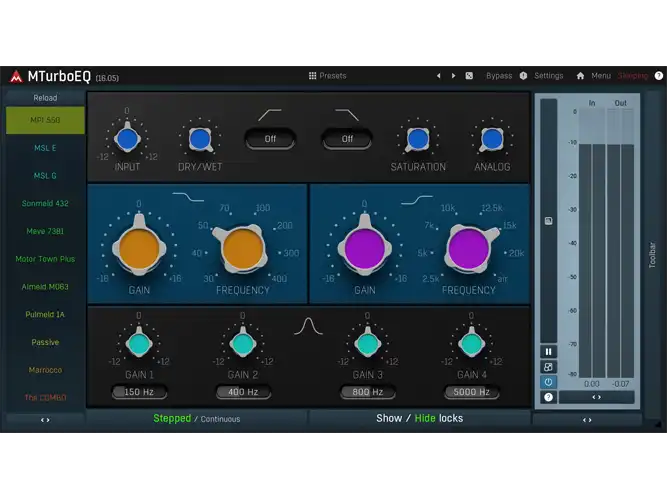Toggle Bypass in the top bar
This screenshot has height=500, width=667.
pyautogui.click(x=499, y=76)
